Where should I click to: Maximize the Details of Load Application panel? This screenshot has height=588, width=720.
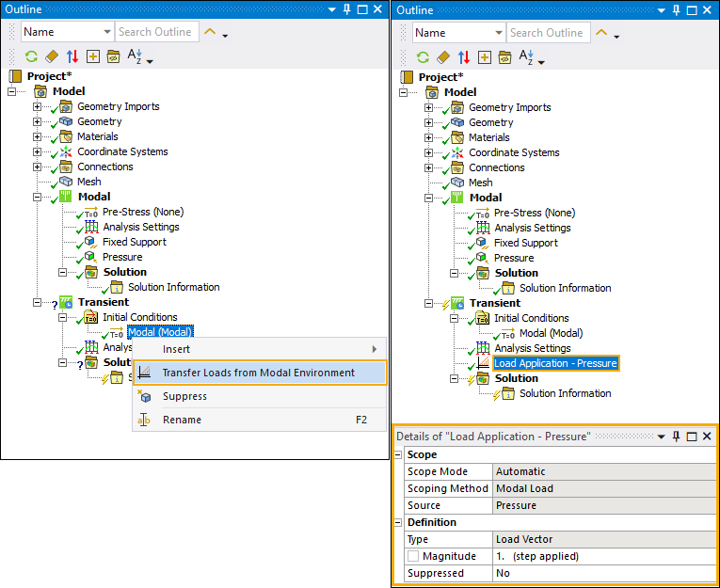coord(692,437)
